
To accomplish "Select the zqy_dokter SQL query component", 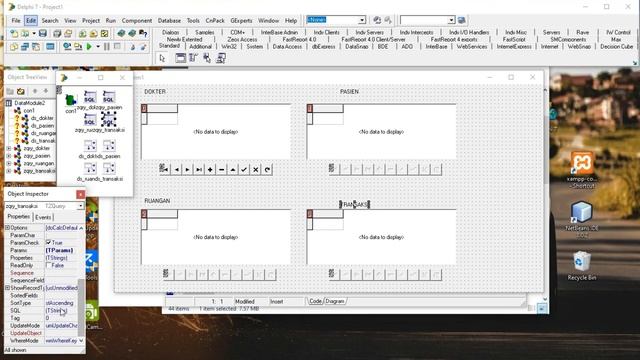I will pos(90,97).
